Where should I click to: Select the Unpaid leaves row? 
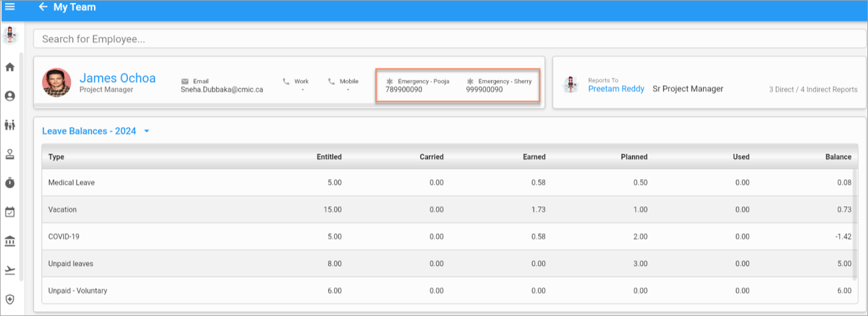pyautogui.click(x=450, y=264)
